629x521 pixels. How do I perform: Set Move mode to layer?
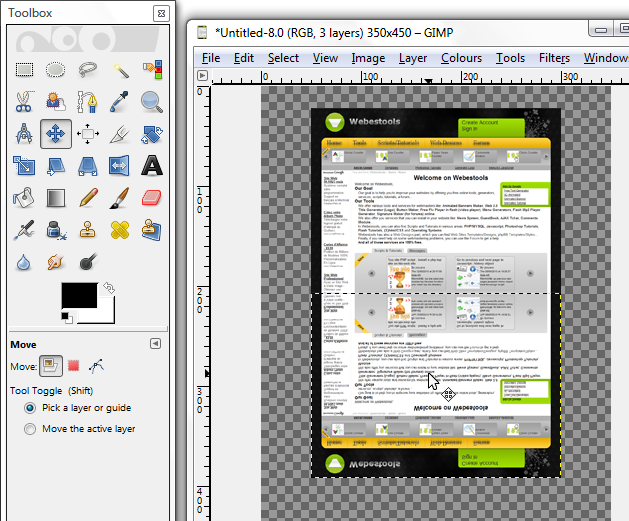coord(51,365)
